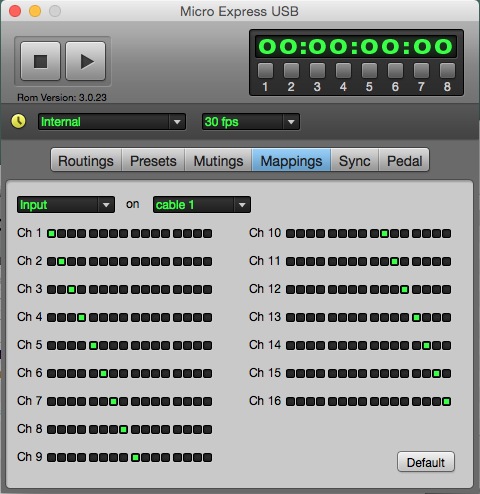
Task: Toggle the lit green box on Ch 9
Action: click(135, 457)
